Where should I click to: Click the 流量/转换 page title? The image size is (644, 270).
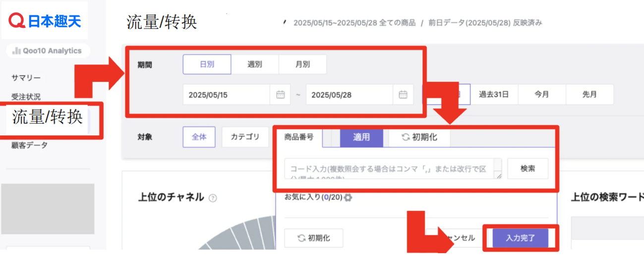162,22
